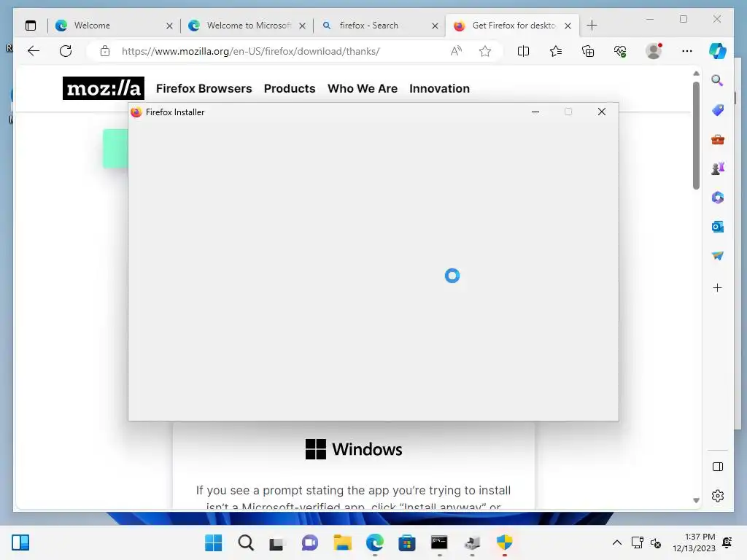747x560 pixels.
Task: Open the Edge profile avatar
Action: pyautogui.click(x=654, y=51)
